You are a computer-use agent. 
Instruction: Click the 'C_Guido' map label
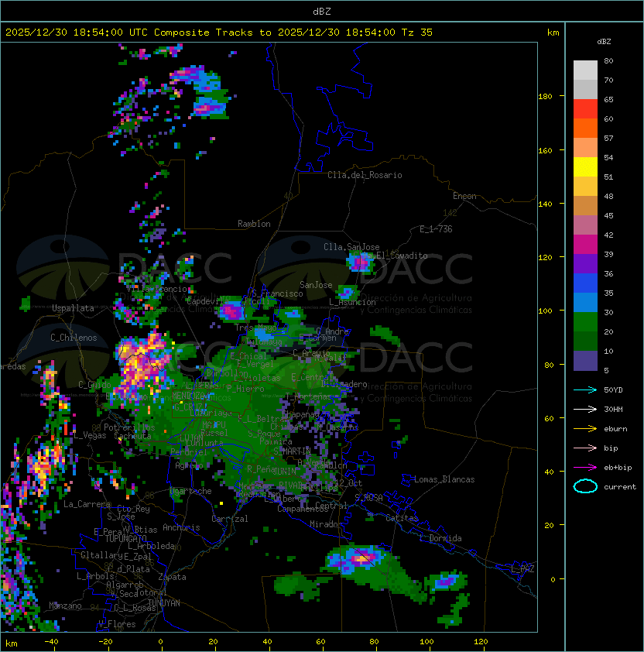[x=94, y=385]
